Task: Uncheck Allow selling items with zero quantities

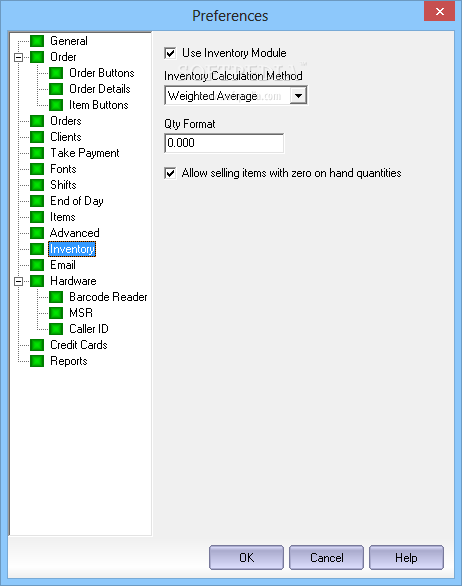Action: point(170,173)
